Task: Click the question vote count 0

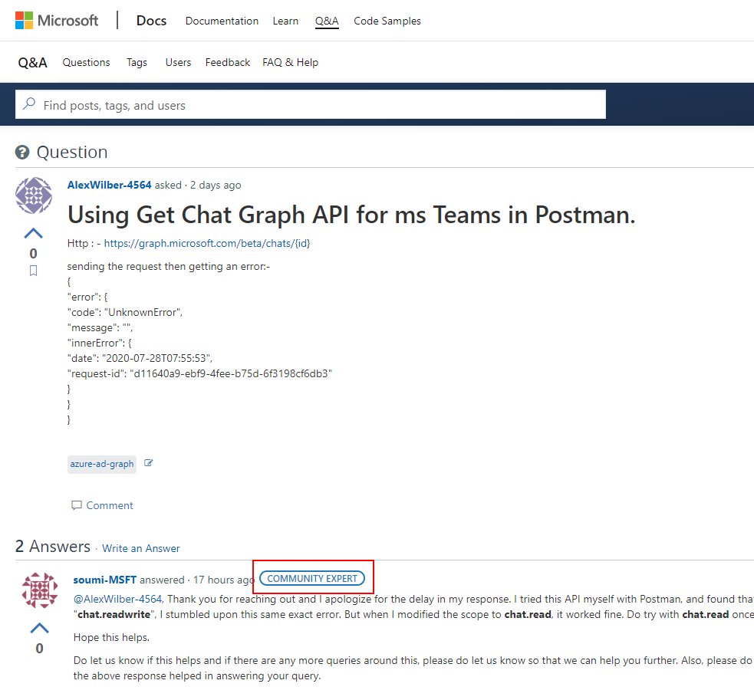Action: coord(33,253)
